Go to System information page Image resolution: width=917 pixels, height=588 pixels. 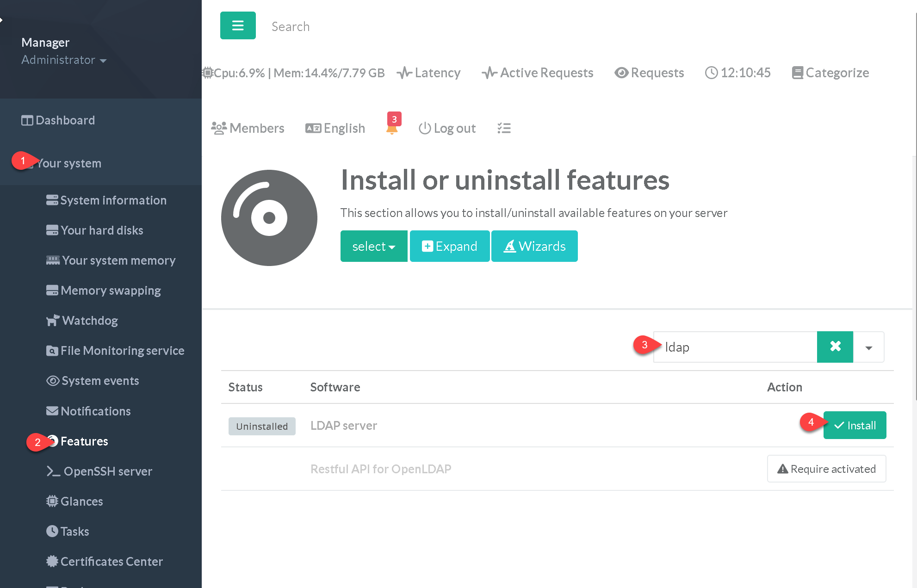[113, 200]
